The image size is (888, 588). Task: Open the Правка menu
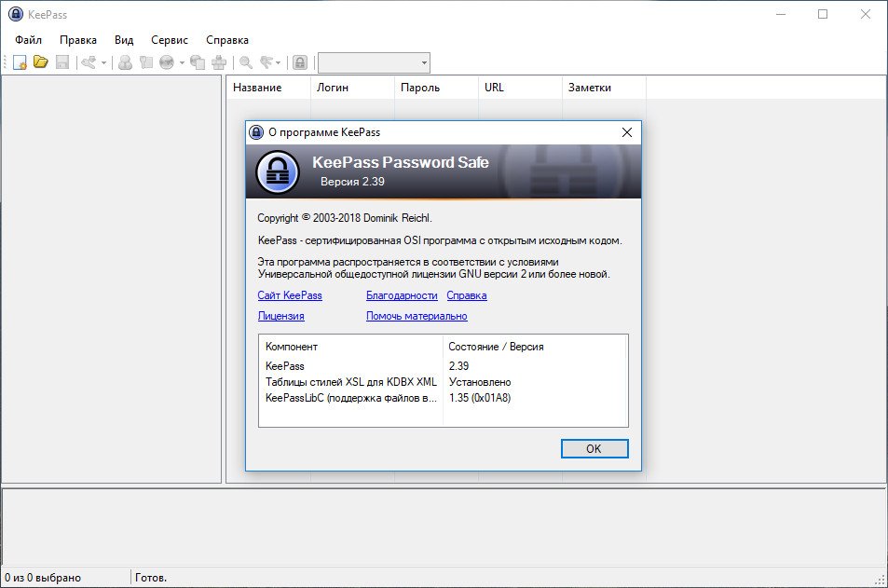(78, 40)
